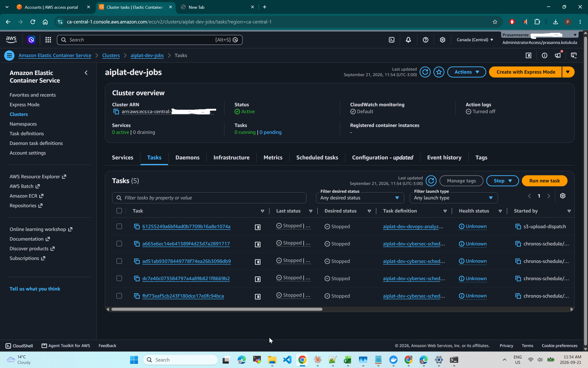Open the task table preferences gear

tap(563, 196)
